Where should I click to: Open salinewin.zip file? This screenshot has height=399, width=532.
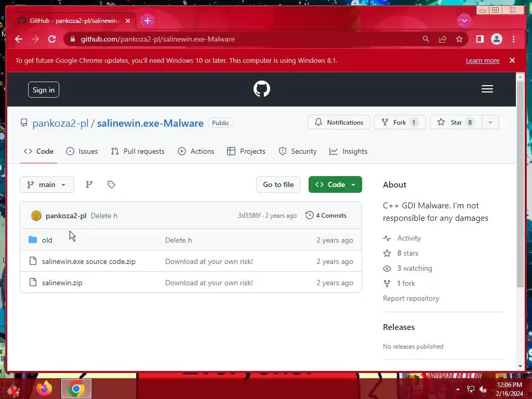[x=62, y=283]
